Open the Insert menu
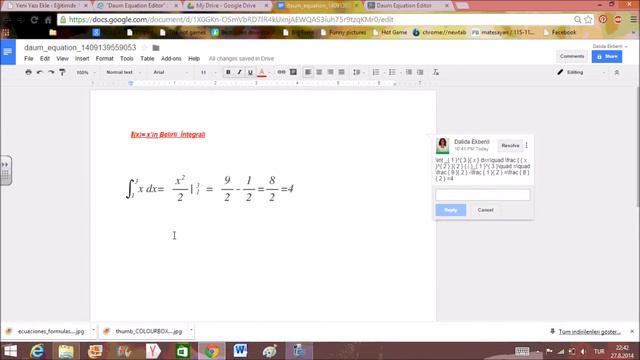 click(82, 59)
